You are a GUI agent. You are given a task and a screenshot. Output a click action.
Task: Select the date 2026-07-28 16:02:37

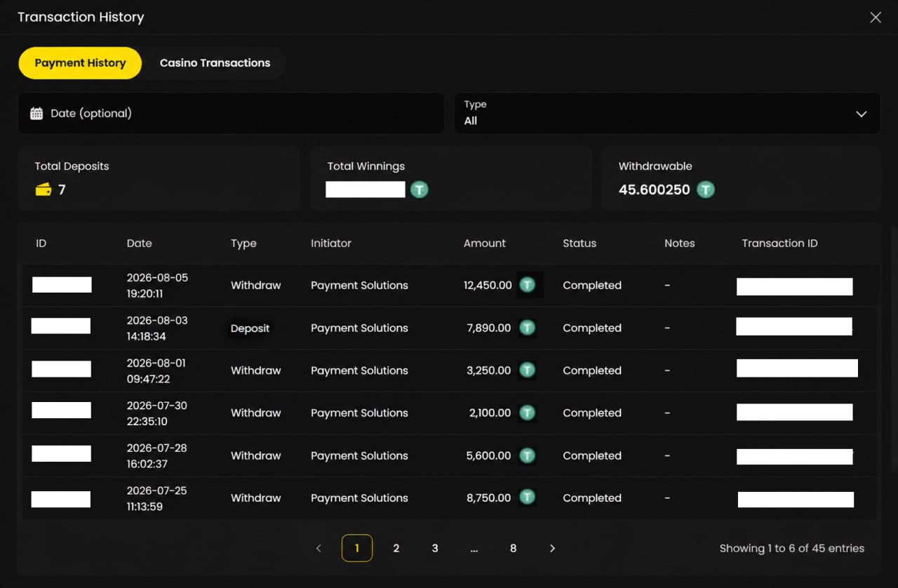click(157, 456)
